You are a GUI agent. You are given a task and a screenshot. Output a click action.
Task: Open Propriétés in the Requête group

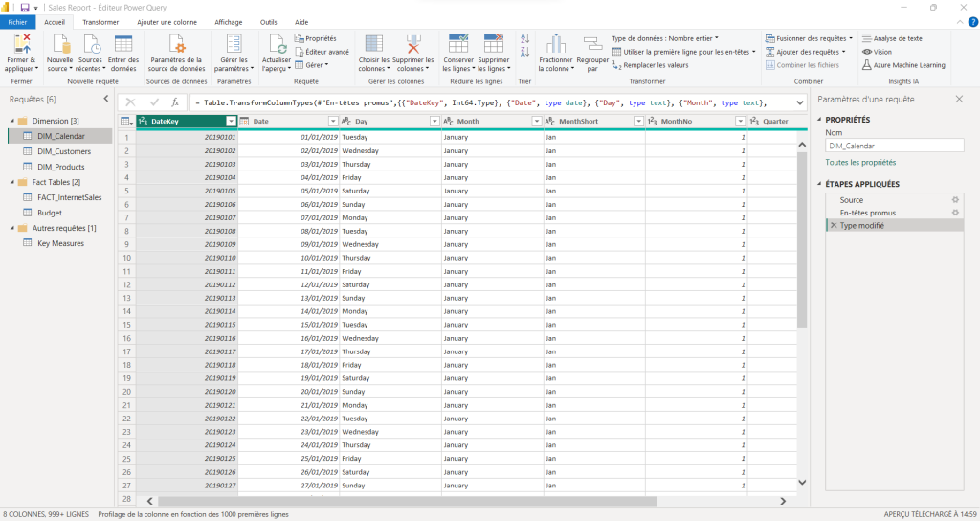click(316, 38)
